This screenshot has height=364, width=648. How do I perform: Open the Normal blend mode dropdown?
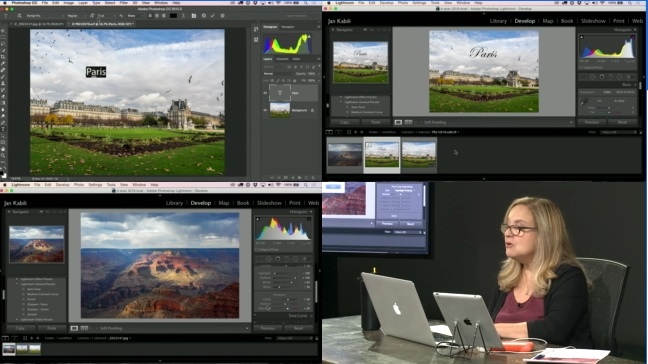coord(278,74)
